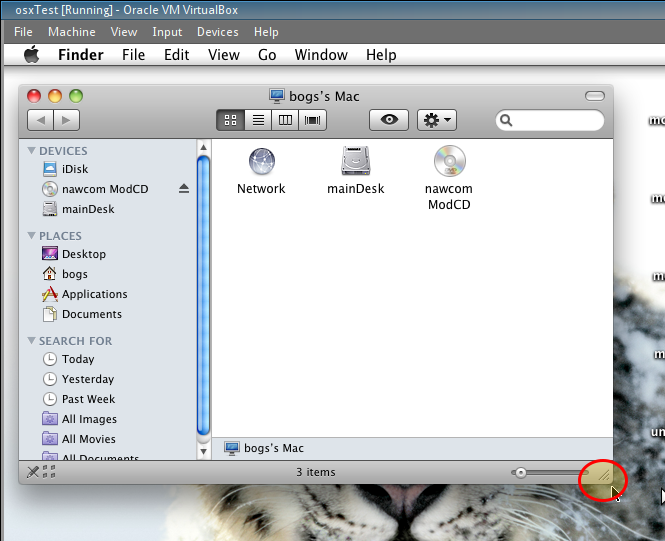Image resolution: width=665 pixels, height=541 pixels.
Task: Open the Go menu in Finder
Action: pos(267,55)
